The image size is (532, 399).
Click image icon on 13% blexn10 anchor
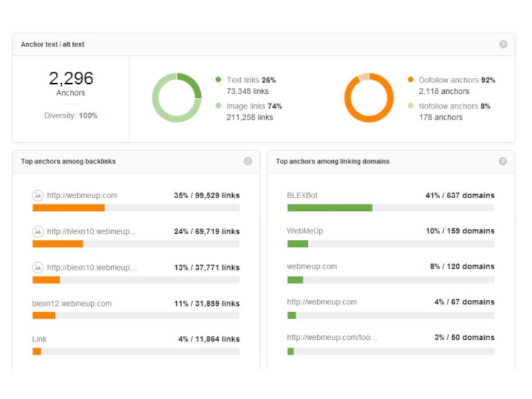tap(37, 267)
